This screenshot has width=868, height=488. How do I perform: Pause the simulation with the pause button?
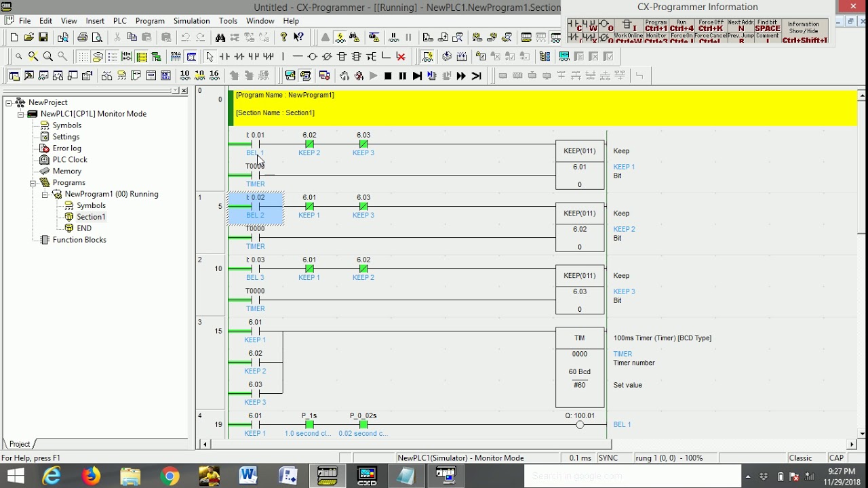[x=402, y=76]
